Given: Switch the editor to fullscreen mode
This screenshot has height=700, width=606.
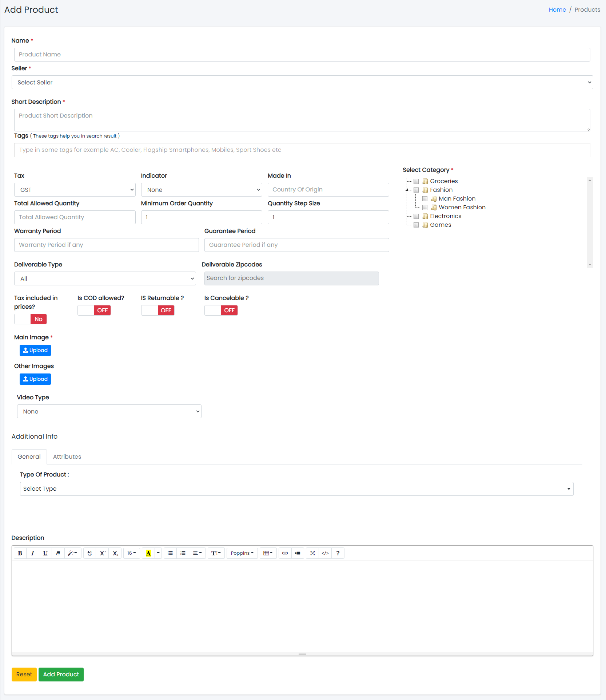Looking at the screenshot, I should tap(312, 553).
